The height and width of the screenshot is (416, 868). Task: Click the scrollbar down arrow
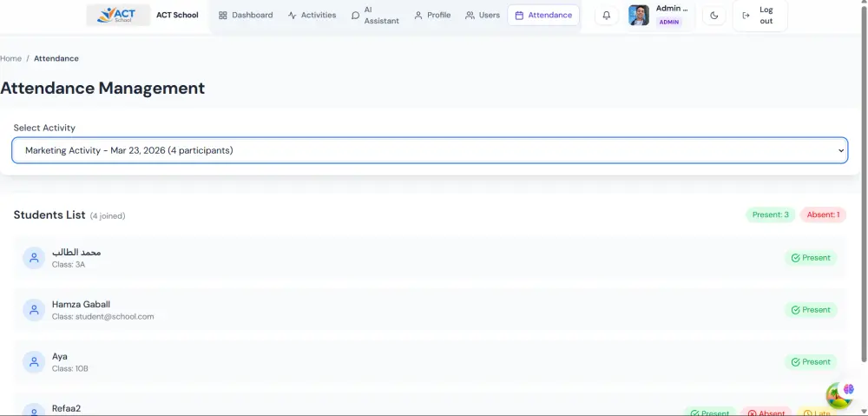[x=863, y=412]
